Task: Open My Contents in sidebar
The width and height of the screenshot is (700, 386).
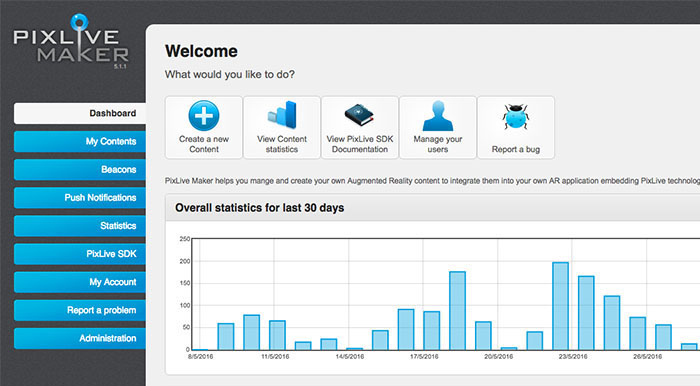Action: tap(80, 141)
